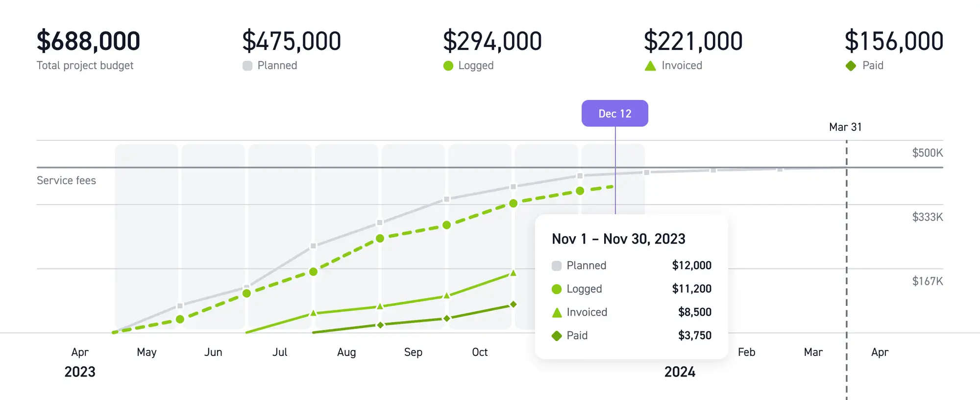Toggle the Logged series via its label
This screenshot has width=980, height=400.
pos(476,66)
